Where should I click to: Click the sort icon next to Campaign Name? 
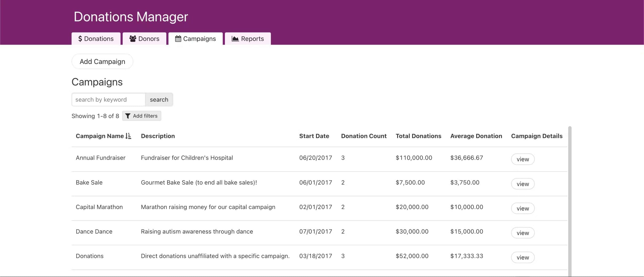(128, 136)
